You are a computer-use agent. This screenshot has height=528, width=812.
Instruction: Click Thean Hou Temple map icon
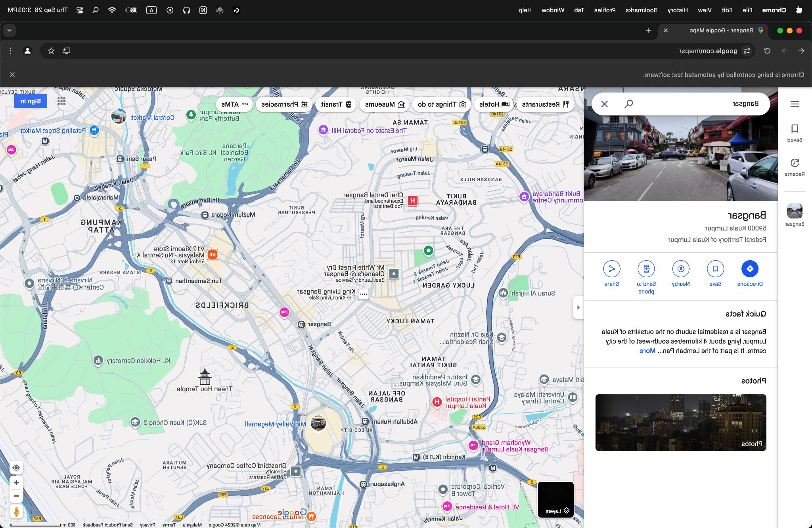click(x=205, y=377)
